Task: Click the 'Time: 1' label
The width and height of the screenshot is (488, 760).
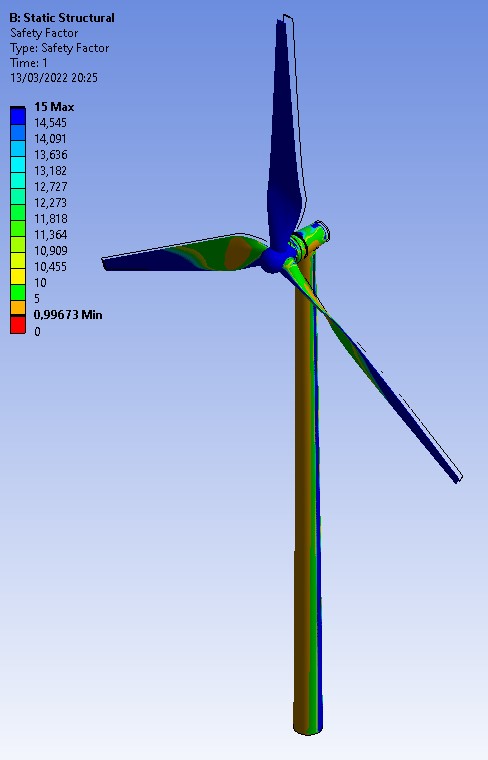Action: pos(29,63)
